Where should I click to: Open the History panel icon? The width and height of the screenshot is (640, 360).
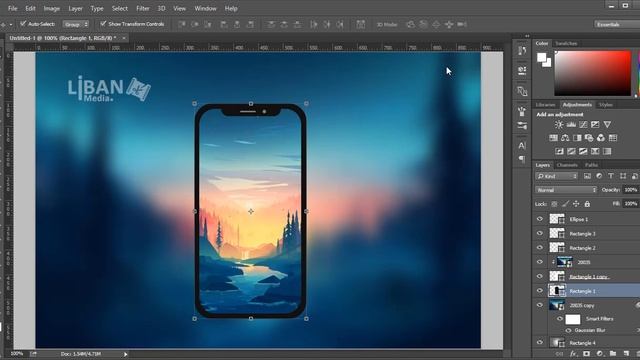coord(522,50)
